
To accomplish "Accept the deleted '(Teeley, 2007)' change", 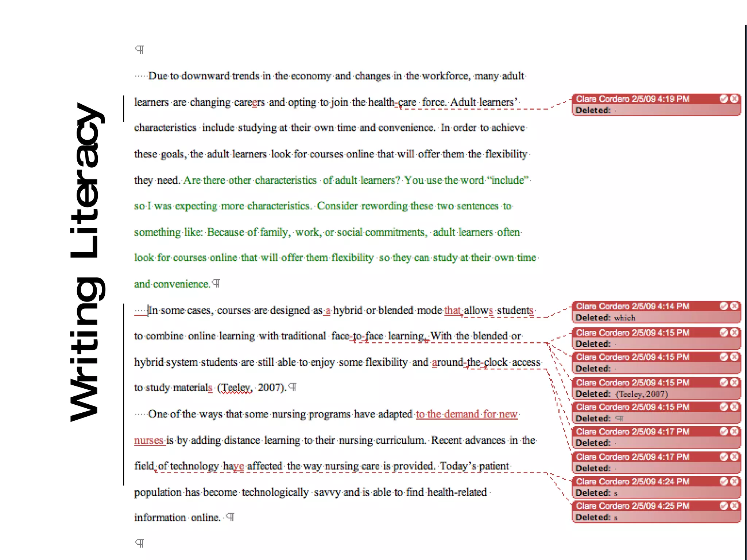I will 724,382.
